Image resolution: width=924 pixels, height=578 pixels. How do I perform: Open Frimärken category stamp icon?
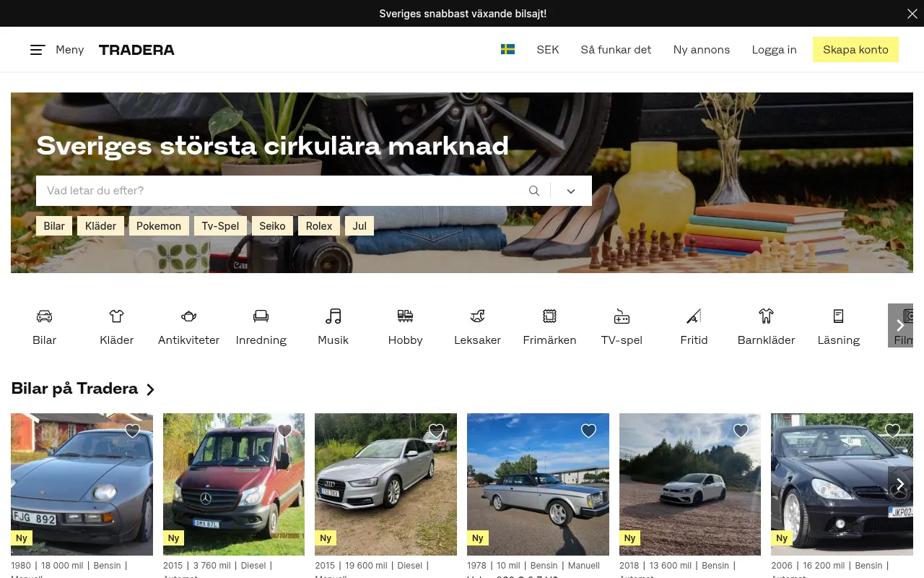click(x=549, y=316)
